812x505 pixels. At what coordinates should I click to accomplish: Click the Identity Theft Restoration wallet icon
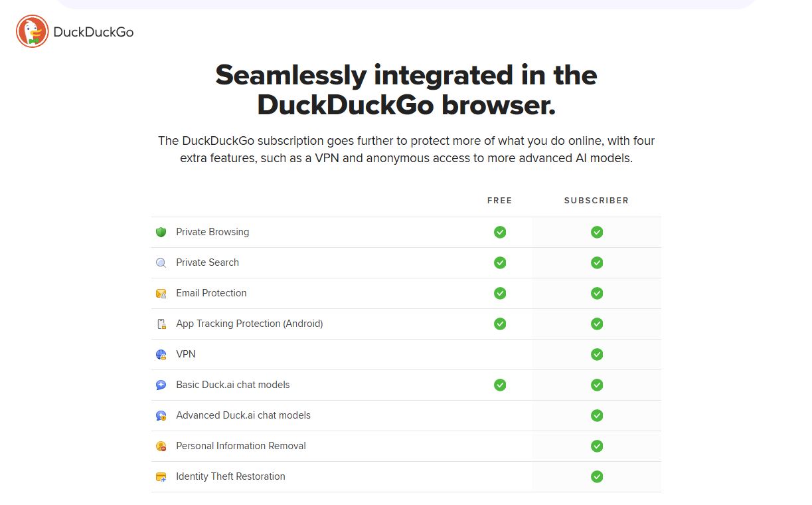click(x=161, y=476)
